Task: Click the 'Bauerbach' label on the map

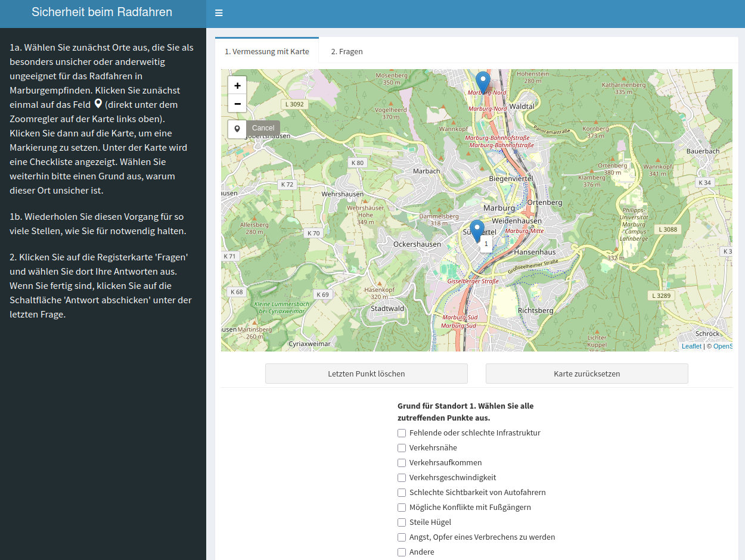Action: click(x=703, y=151)
